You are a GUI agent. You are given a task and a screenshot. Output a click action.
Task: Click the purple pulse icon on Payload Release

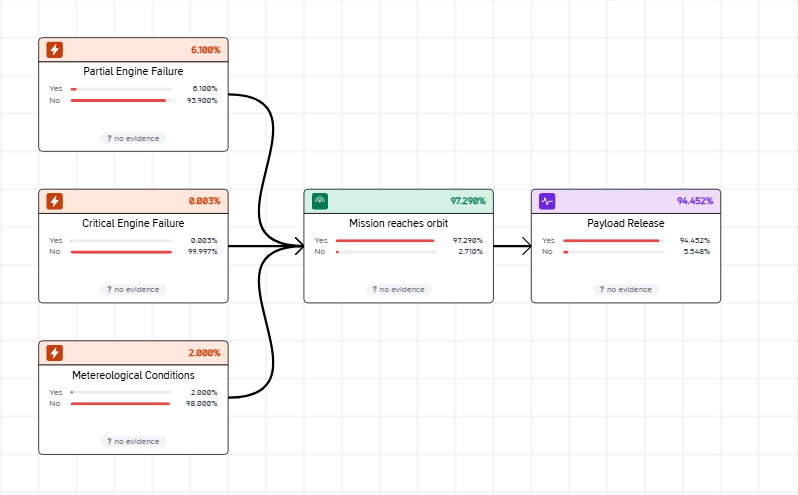(x=547, y=201)
